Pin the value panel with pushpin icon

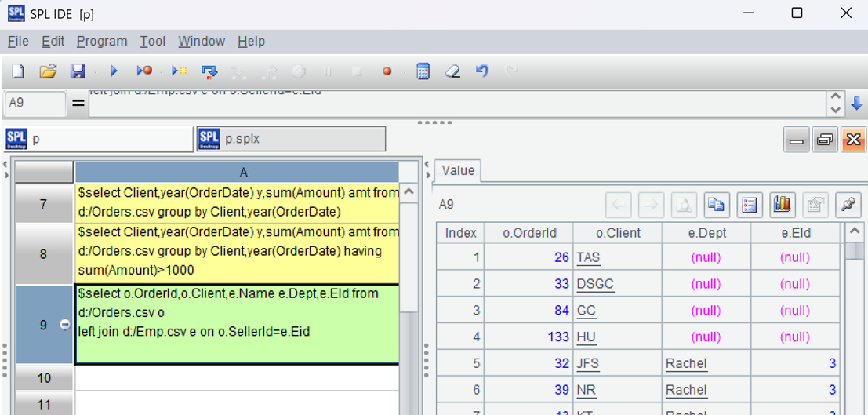tap(847, 205)
